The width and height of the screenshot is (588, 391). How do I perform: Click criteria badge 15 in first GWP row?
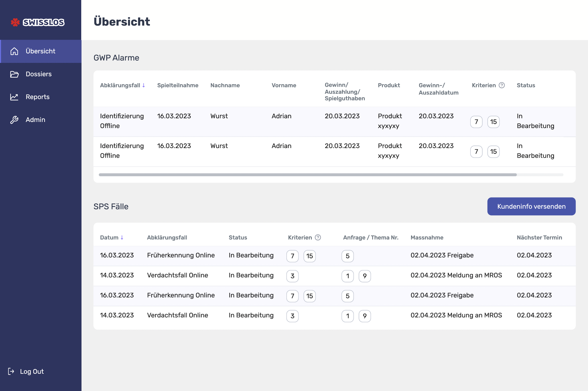pos(493,122)
